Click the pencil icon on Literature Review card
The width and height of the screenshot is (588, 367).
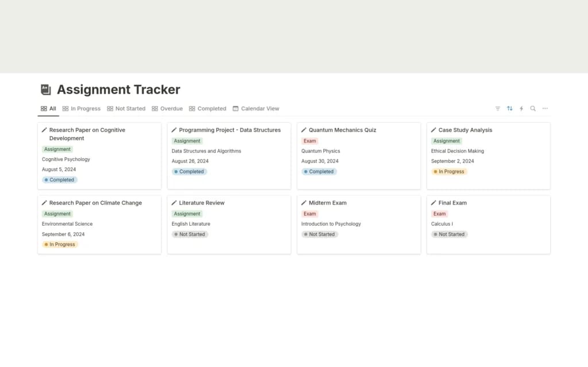tap(174, 203)
